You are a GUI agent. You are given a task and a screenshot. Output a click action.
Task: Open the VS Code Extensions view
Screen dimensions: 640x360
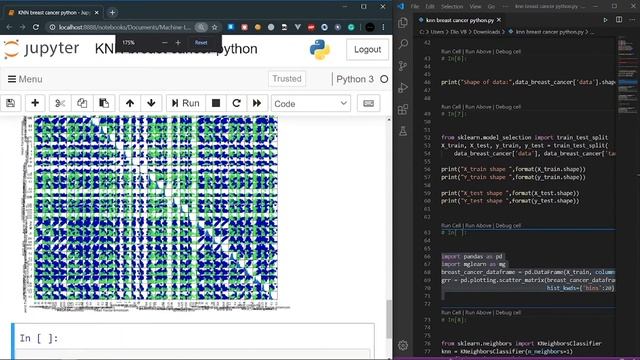point(403,109)
